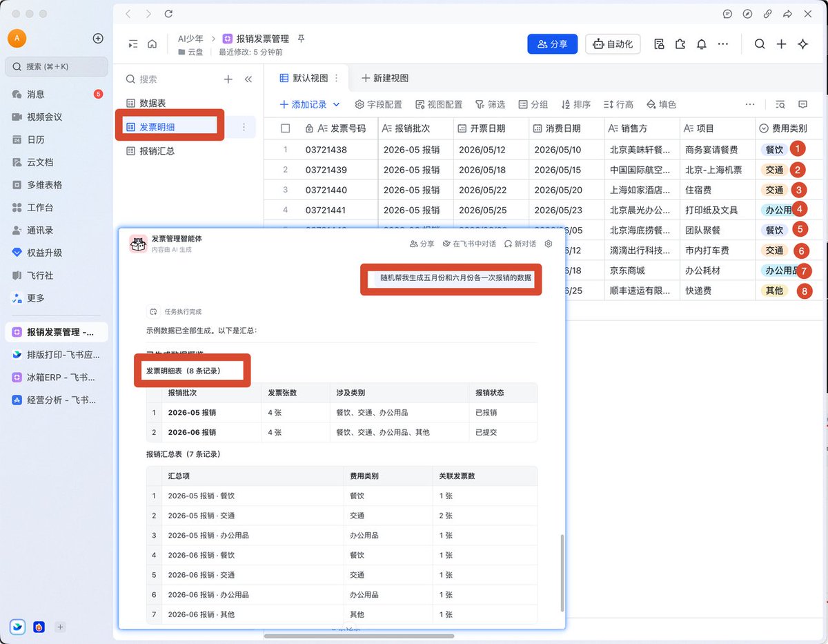Open the 填色 fill color tool
This screenshot has width=828, height=644.
(661, 105)
